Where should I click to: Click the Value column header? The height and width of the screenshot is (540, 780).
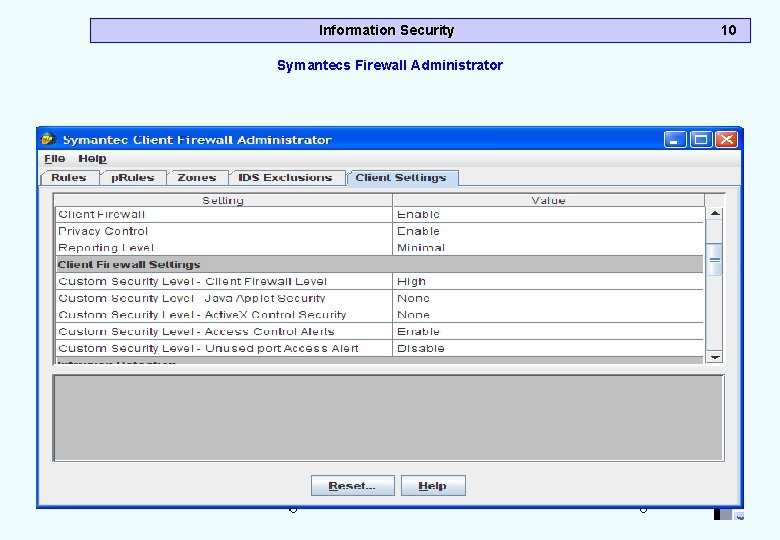[548, 200]
